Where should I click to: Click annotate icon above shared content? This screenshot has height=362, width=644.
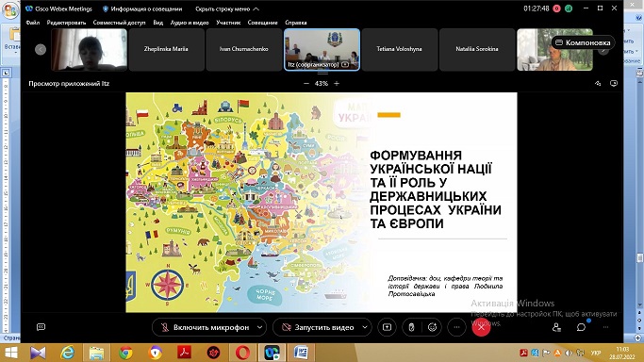click(598, 83)
